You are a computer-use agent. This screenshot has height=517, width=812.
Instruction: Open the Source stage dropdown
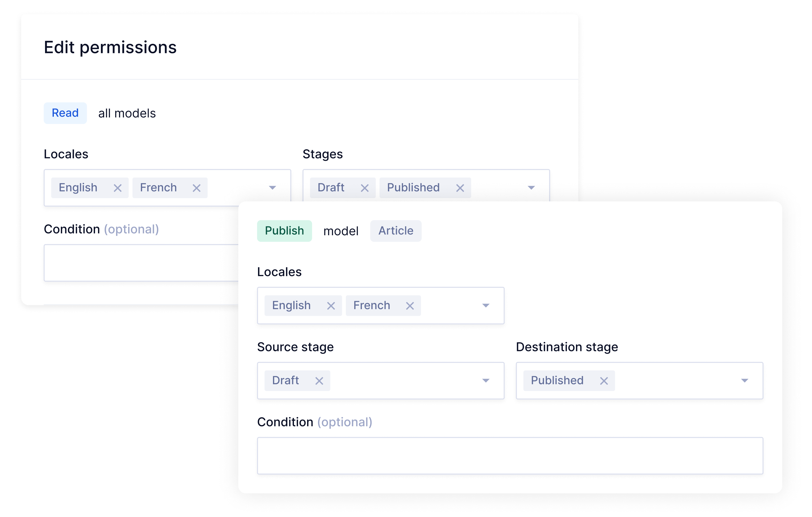pyautogui.click(x=485, y=381)
